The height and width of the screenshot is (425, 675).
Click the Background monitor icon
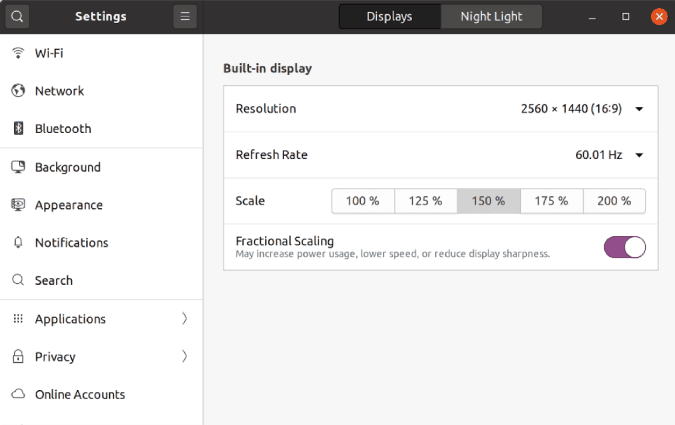coord(18,167)
